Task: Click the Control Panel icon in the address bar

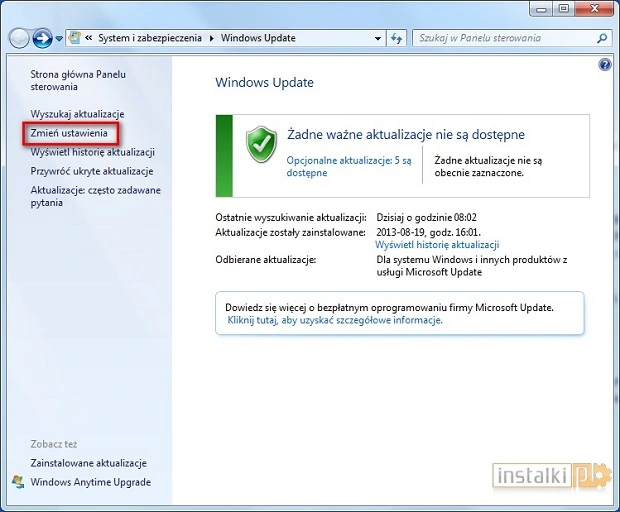Action: (x=74, y=38)
